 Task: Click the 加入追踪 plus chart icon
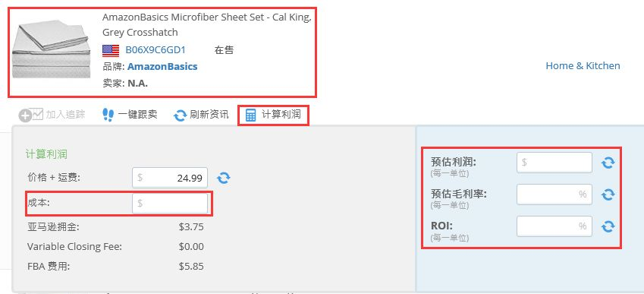point(31,115)
